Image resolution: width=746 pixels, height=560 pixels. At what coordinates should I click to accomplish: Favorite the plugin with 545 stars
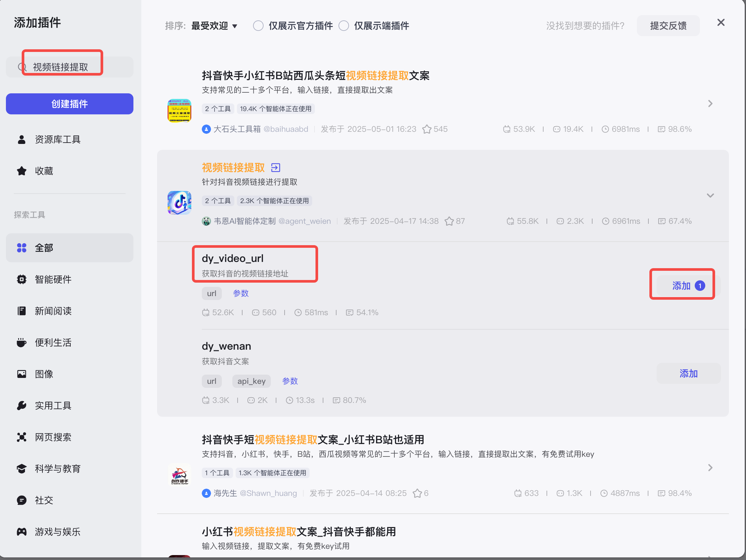[x=427, y=129]
